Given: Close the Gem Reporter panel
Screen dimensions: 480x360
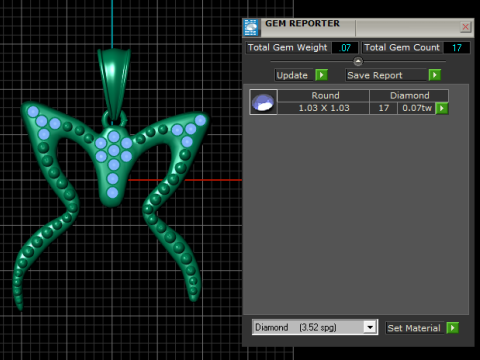Looking at the screenshot, I should click(465, 27).
